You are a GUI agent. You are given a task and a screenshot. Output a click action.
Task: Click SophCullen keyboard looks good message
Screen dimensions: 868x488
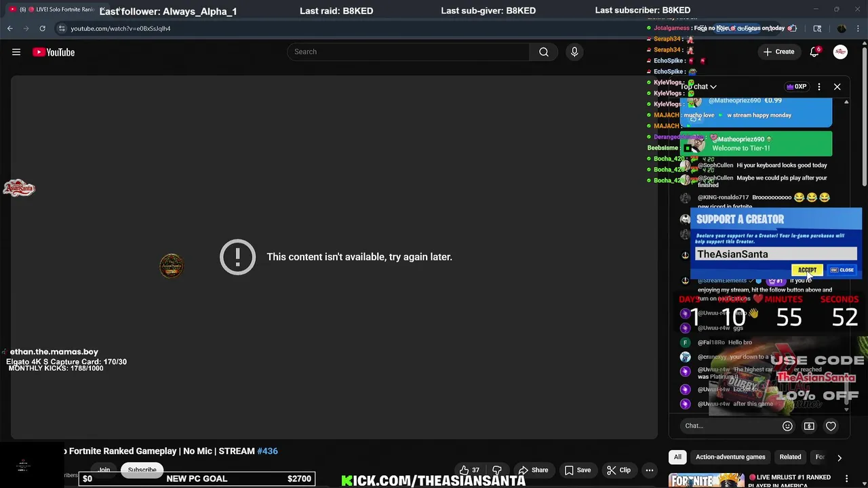[x=755, y=165]
